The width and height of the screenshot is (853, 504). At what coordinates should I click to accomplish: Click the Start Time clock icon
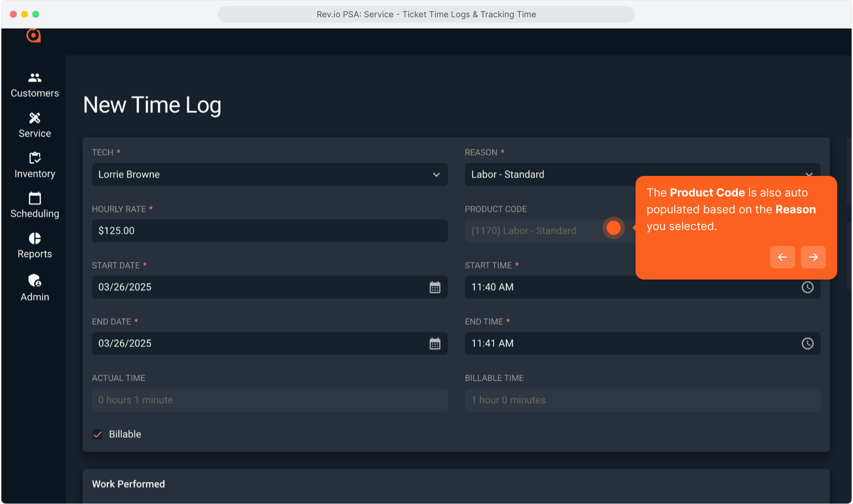(807, 287)
